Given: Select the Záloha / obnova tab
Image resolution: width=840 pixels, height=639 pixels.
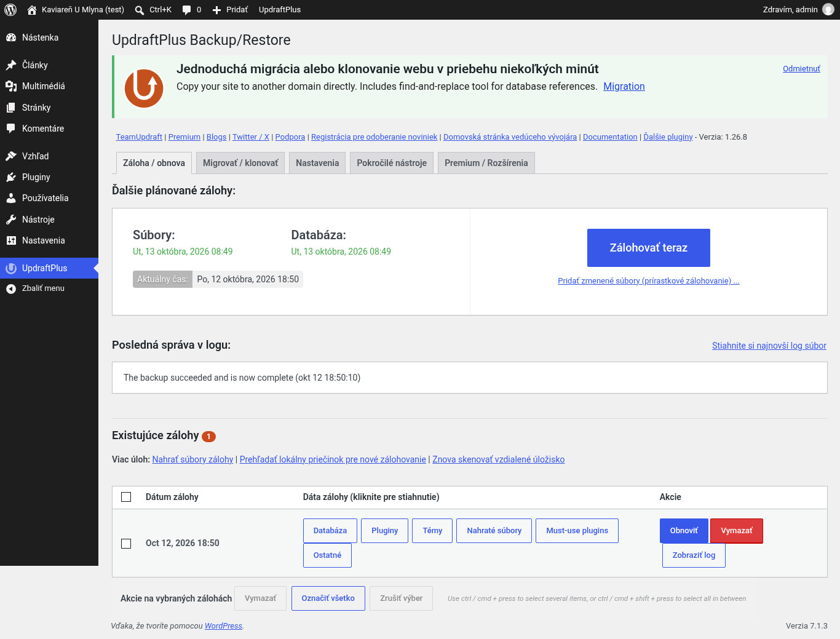Looking at the screenshot, I should pyautogui.click(x=154, y=163).
